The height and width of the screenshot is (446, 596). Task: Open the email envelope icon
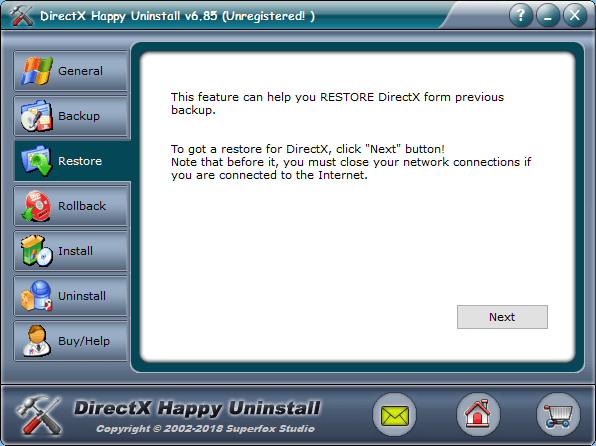pos(395,415)
